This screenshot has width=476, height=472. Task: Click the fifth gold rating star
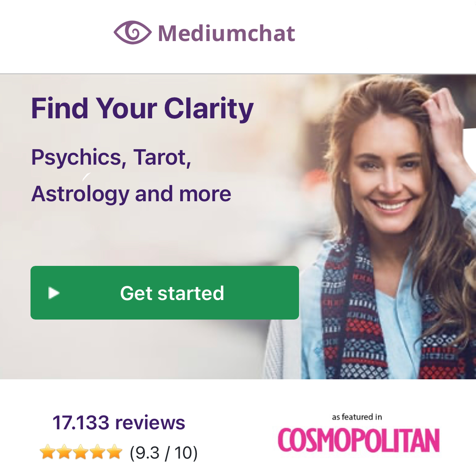114,452
